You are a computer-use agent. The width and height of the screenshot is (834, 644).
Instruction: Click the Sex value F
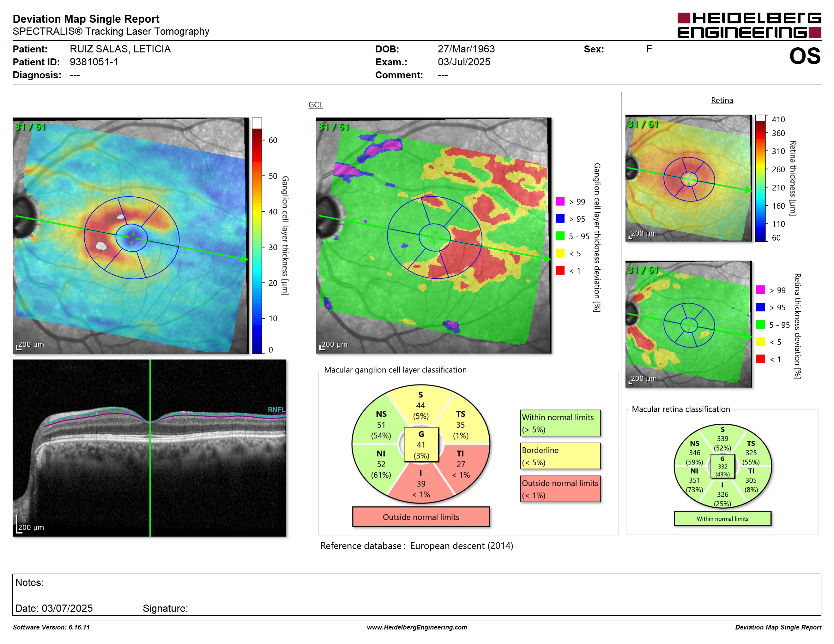649,49
